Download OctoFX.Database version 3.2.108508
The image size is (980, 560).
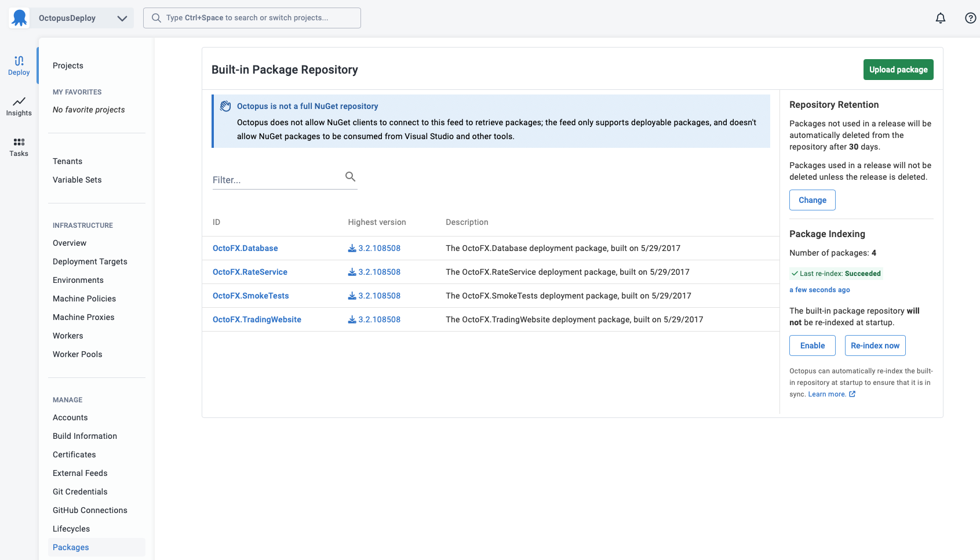pyautogui.click(x=374, y=248)
